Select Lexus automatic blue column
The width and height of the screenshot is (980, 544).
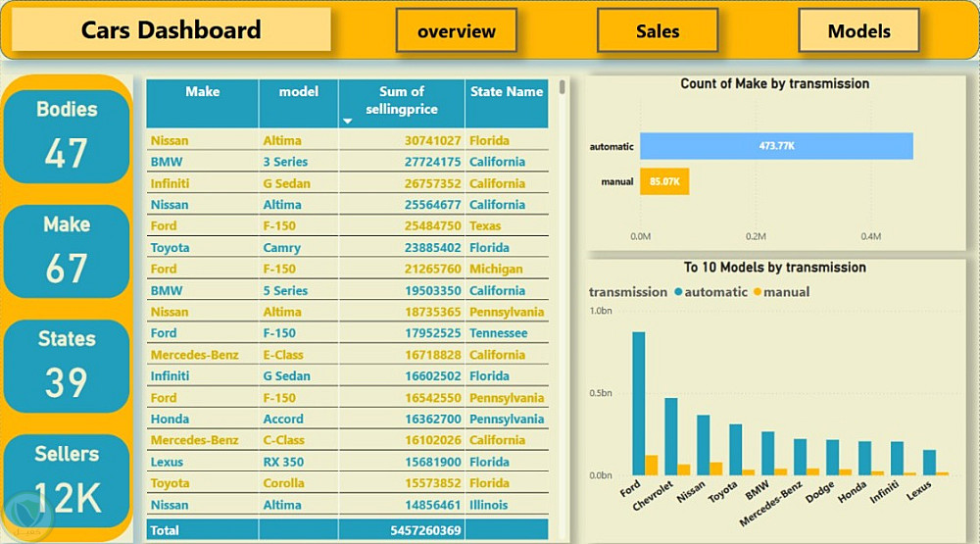click(x=929, y=463)
